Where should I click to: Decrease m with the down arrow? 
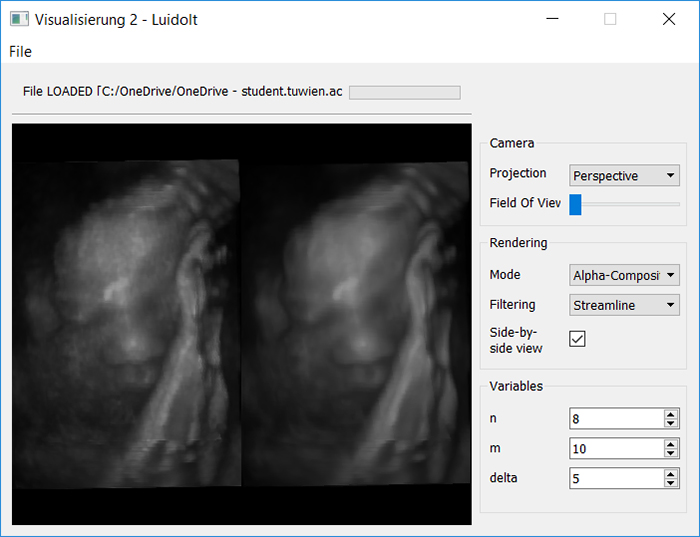(x=671, y=454)
